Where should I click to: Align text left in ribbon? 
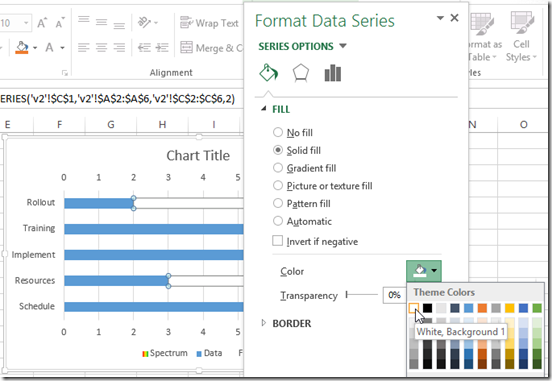[83, 47]
